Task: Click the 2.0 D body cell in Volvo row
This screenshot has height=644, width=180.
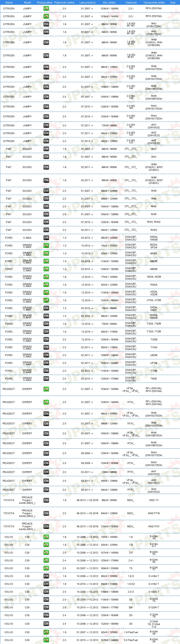Action: pyautogui.click(x=131, y=592)
